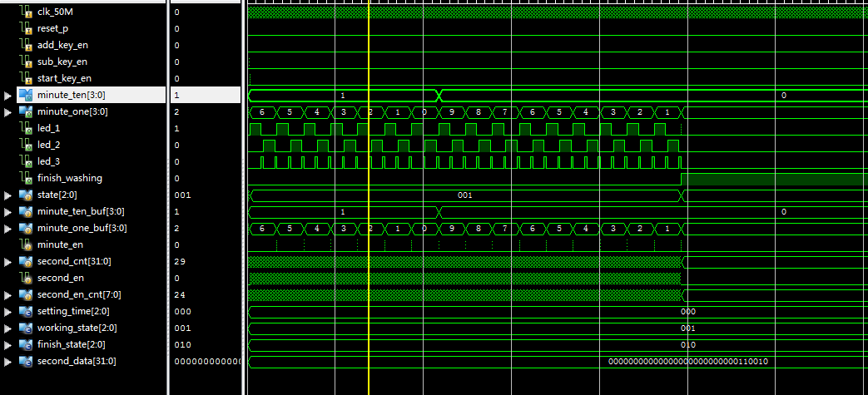Click the reset_p signal icon
The height and width of the screenshot is (395, 868).
[26, 28]
